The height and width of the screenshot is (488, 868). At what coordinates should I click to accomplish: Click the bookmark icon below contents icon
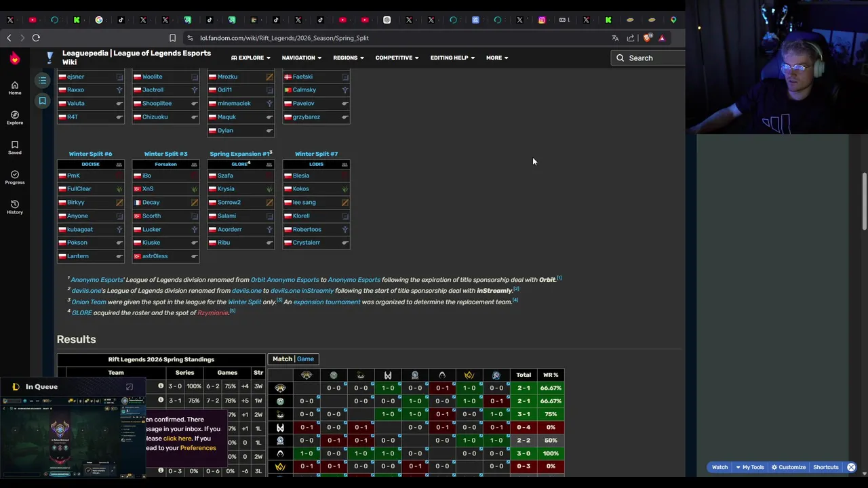pos(42,101)
